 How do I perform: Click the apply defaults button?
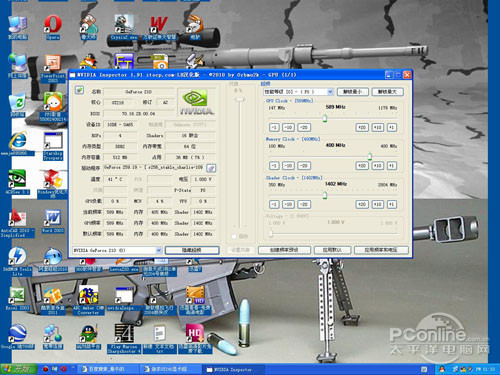click(x=332, y=250)
